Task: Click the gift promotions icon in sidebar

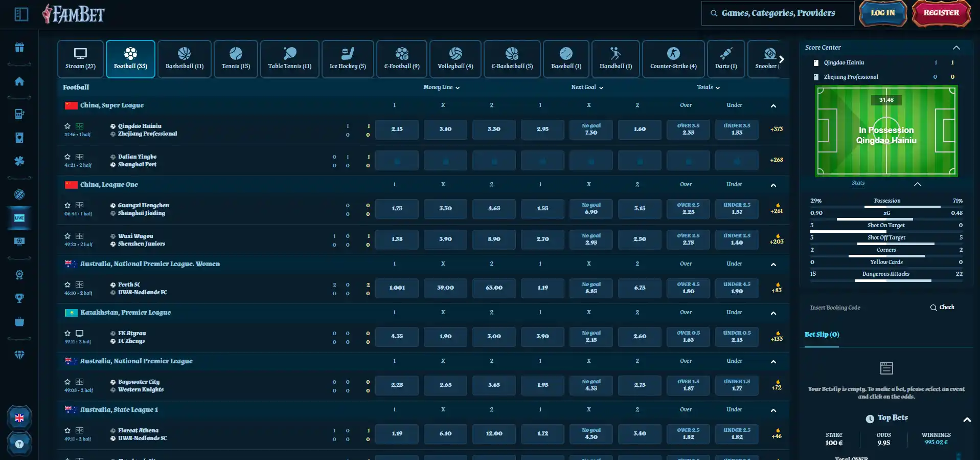Action: point(19,48)
